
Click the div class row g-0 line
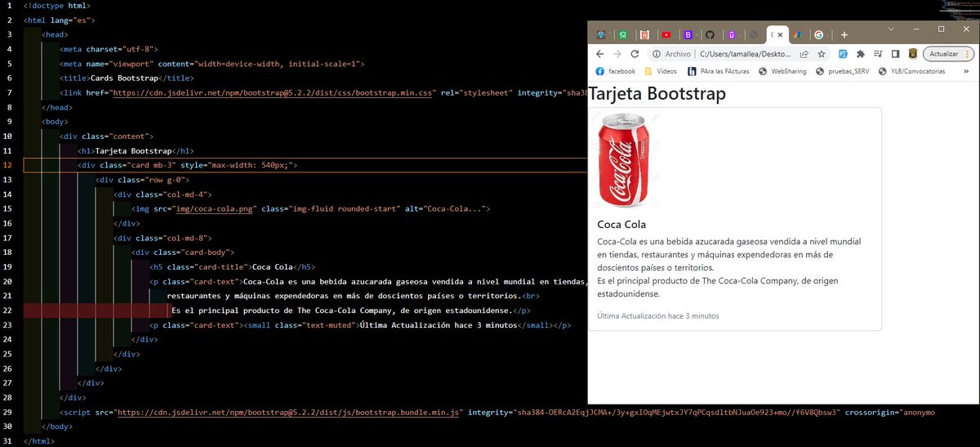point(143,180)
